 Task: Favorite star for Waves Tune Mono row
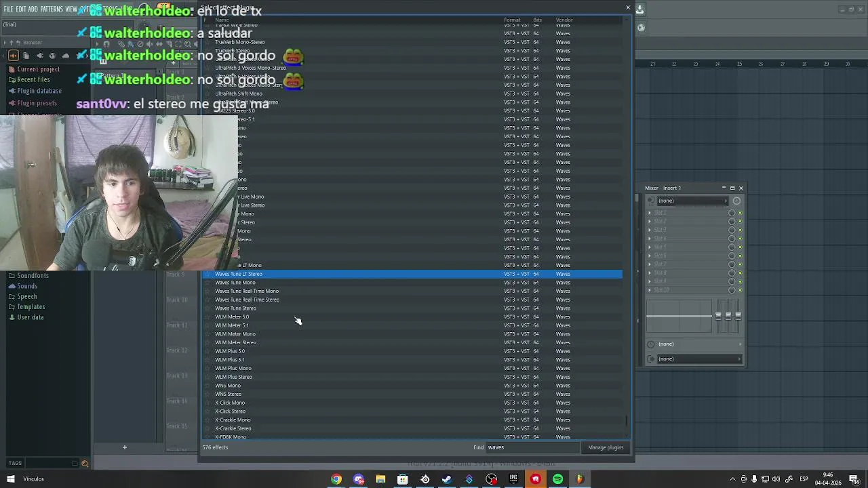(208, 283)
